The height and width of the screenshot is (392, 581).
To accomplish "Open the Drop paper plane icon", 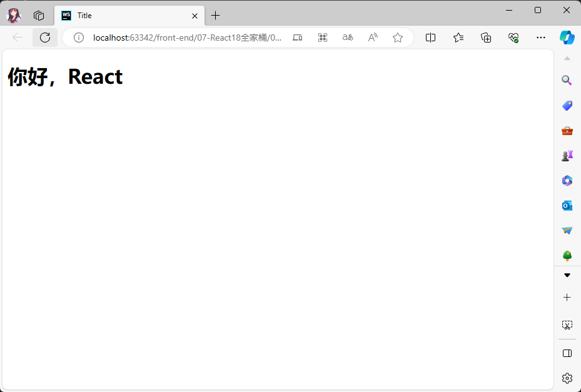I will click(x=567, y=231).
